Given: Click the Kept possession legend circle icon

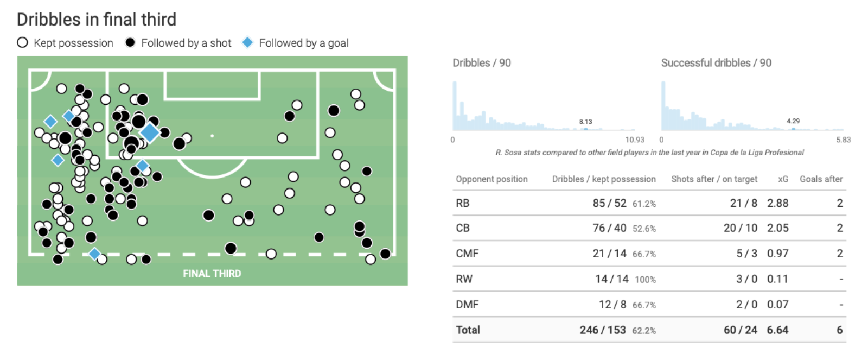Looking at the screenshot, I should tap(22, 42).
